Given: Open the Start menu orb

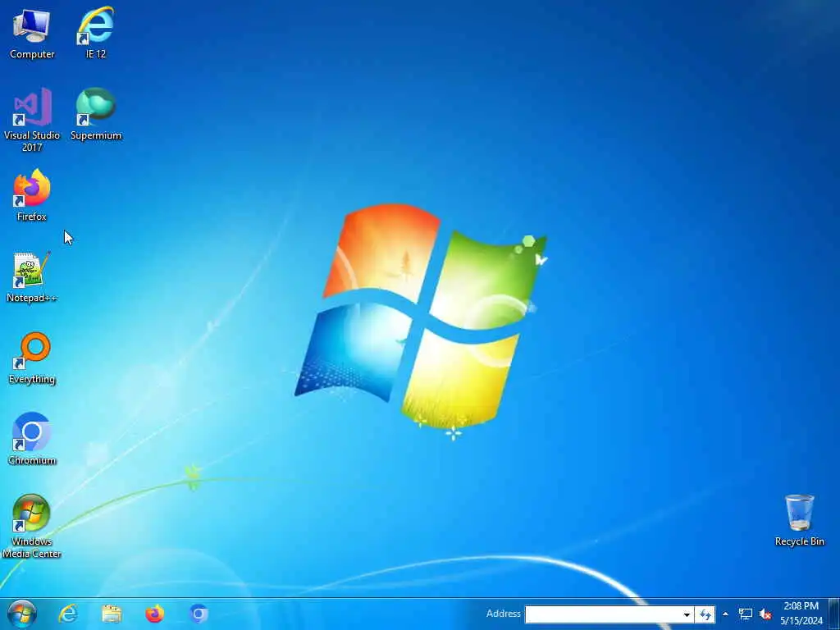Looking at the screenshot, I should [22, 614].
